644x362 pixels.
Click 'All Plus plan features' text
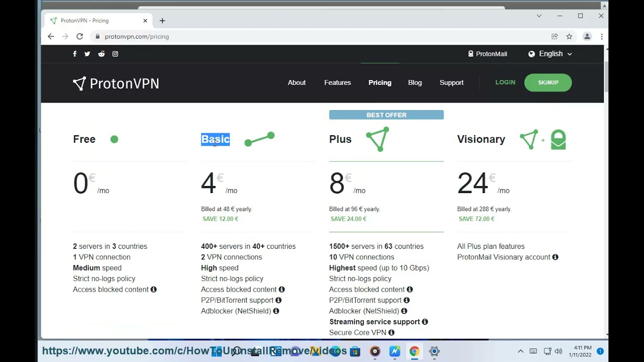(491, 246)
